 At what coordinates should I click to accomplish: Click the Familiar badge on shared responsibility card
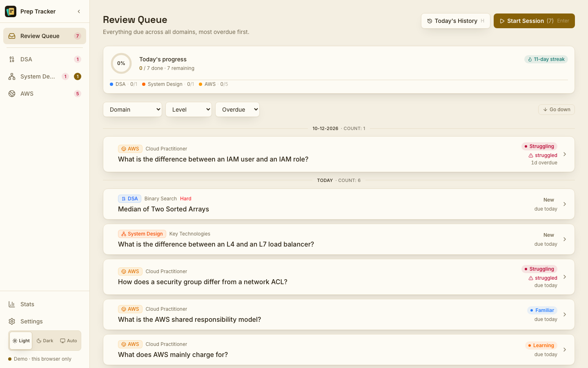tap(542, 310)
